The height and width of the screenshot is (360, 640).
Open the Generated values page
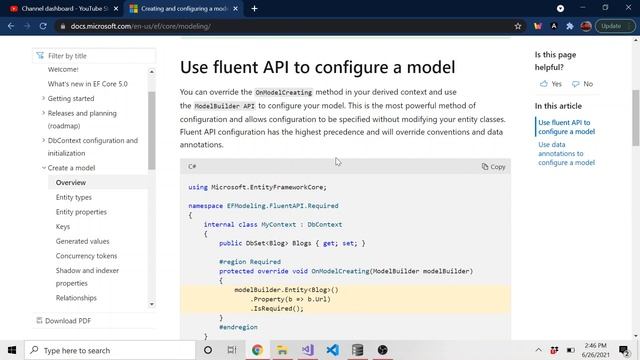pyautogui.click(x=82, y=241)
